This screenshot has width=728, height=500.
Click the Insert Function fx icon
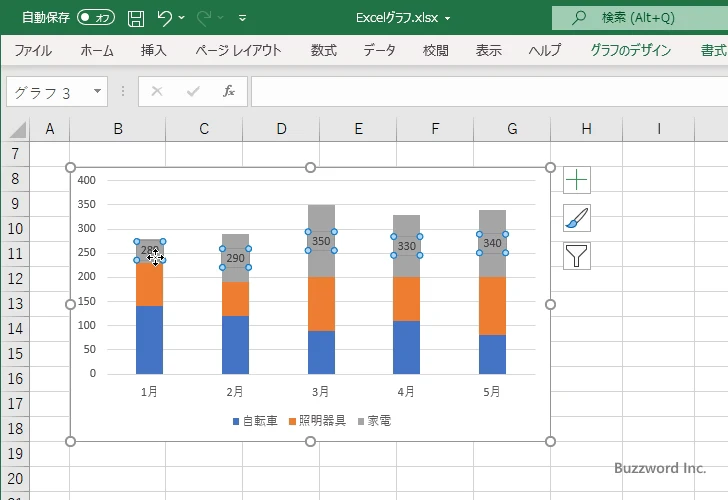click(x=228, y=91)
